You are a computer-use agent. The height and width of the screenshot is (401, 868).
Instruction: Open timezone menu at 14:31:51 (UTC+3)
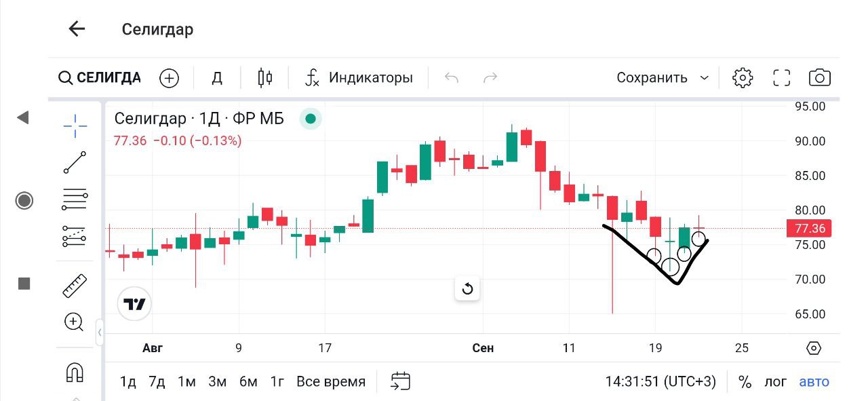point(660,382)
